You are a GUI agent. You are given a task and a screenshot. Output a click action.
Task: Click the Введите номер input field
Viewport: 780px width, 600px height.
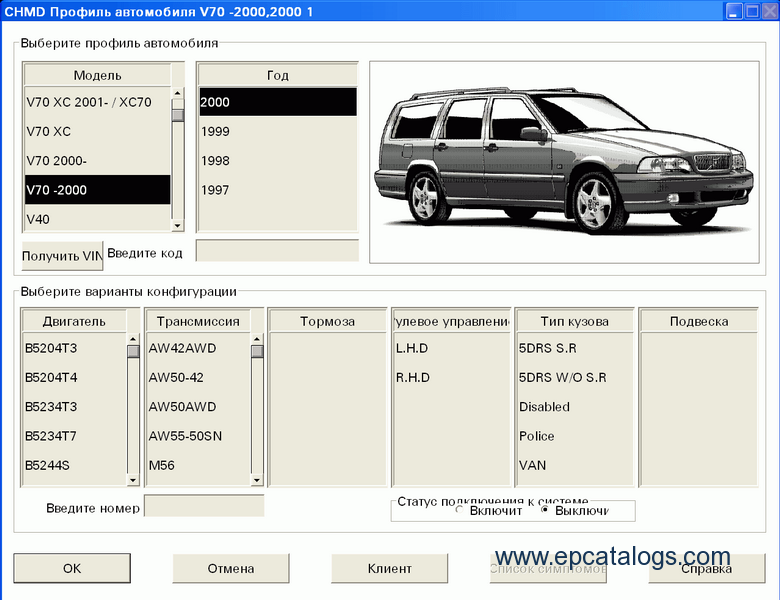coord(204,506)
